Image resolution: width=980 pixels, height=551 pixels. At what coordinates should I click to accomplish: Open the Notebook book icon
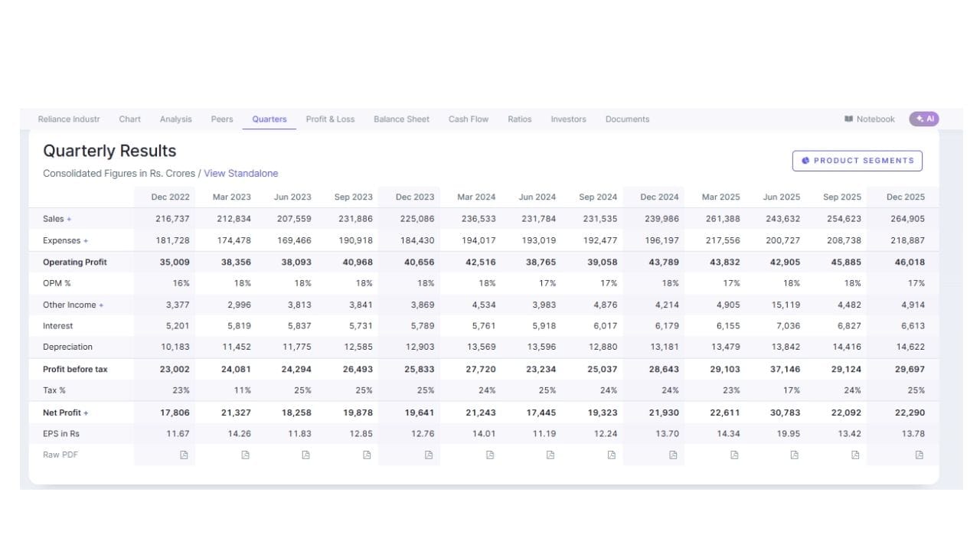848,119
